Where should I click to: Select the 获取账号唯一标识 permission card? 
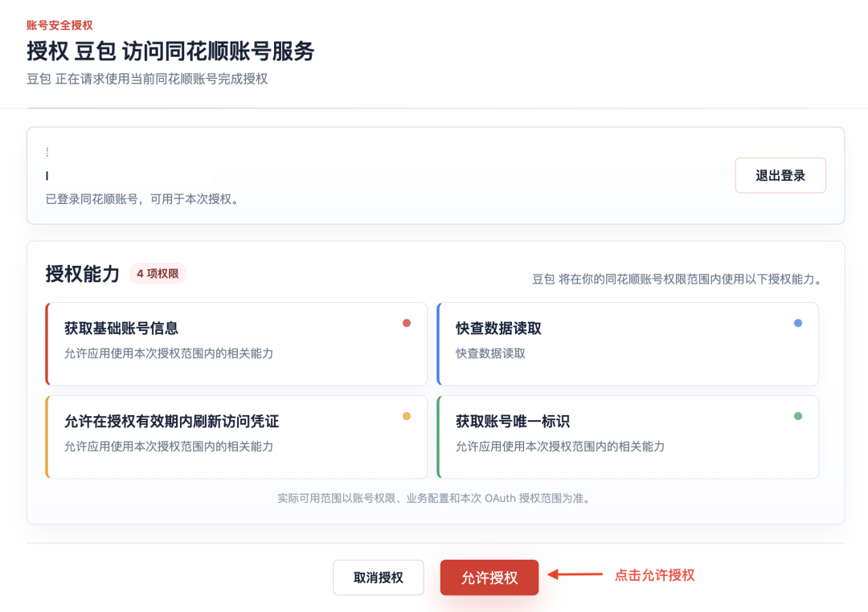[x=628, y=437]
